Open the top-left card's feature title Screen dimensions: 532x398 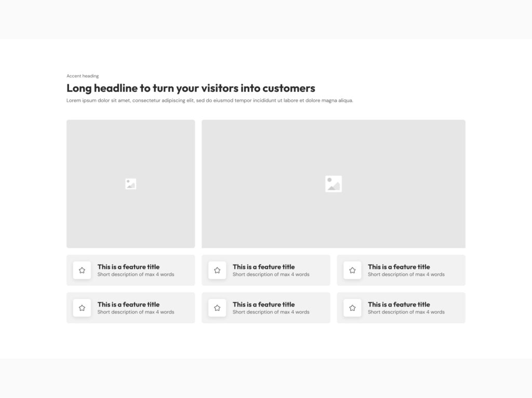click(128, 267)
